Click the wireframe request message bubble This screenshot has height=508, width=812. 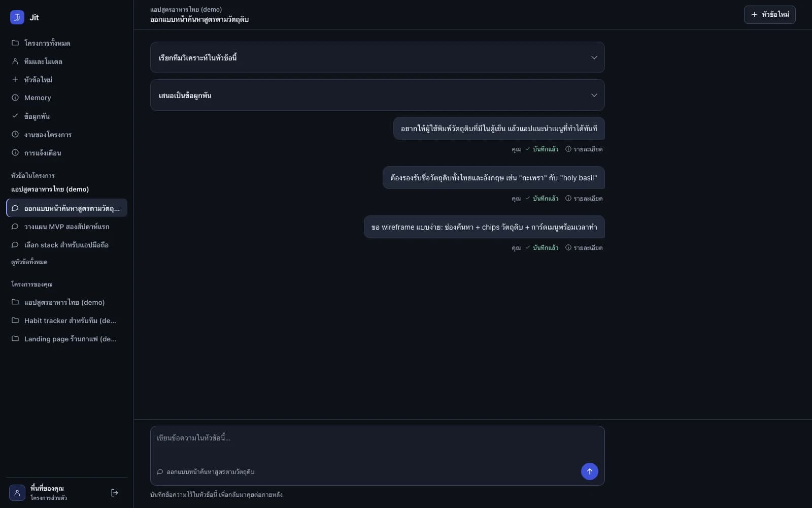(484, 227)
